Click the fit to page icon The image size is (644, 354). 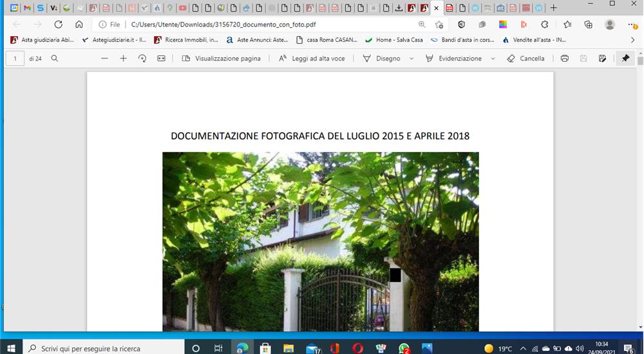click(162, 59)
